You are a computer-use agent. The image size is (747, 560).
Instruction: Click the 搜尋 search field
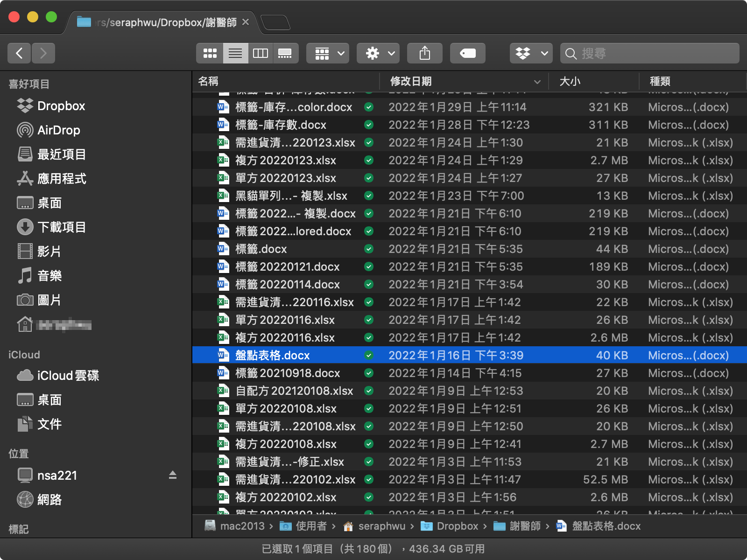(654, 53)
